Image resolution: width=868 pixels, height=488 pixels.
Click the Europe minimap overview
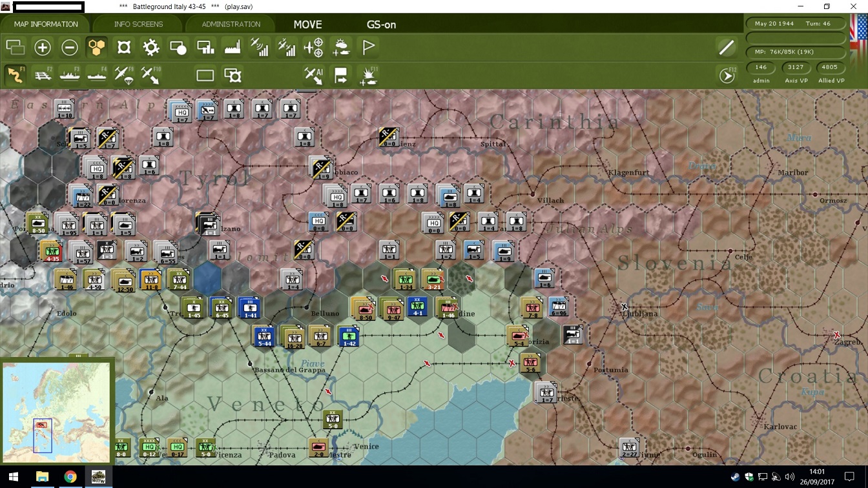point(56,408)
